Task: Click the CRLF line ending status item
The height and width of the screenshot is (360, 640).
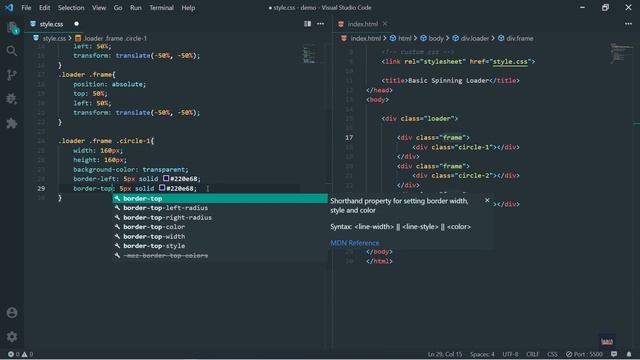Action: point(533,354)
